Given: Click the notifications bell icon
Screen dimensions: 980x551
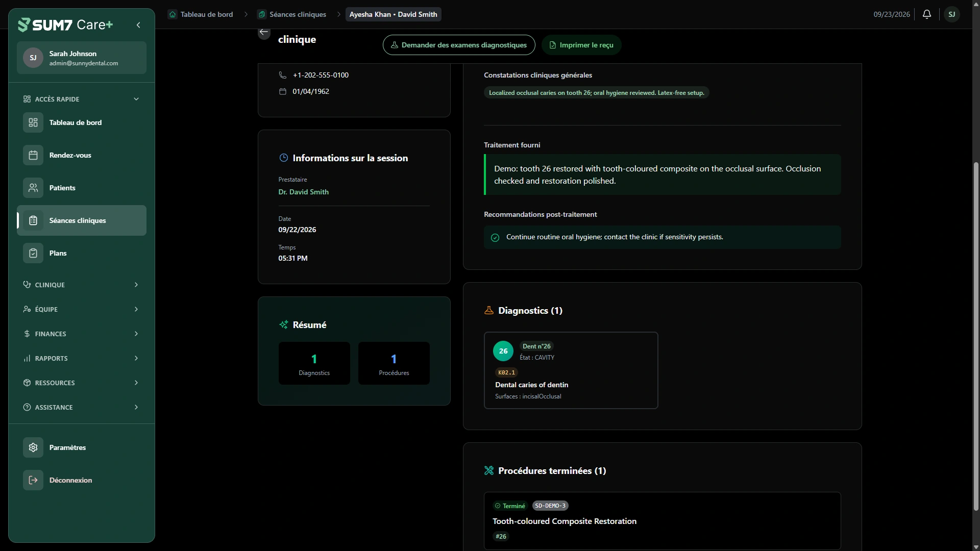Looking at the screenshot, I should [x=927, y=14].
